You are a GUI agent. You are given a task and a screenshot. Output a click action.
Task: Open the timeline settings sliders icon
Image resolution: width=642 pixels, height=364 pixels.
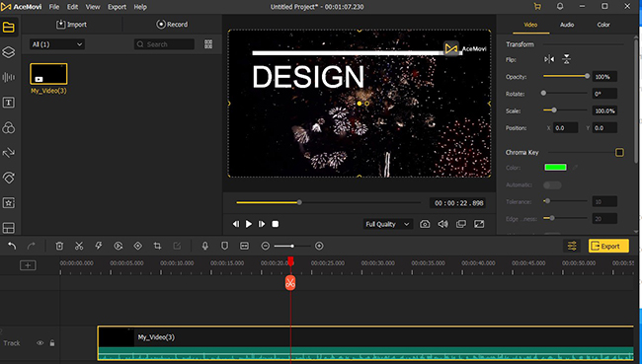click(x=572, y=246)
